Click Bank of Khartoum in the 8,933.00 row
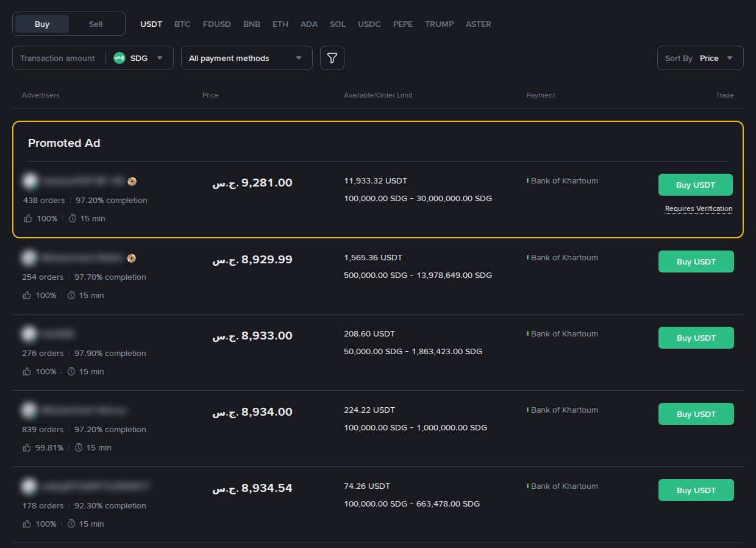 (x=565, y=334)
